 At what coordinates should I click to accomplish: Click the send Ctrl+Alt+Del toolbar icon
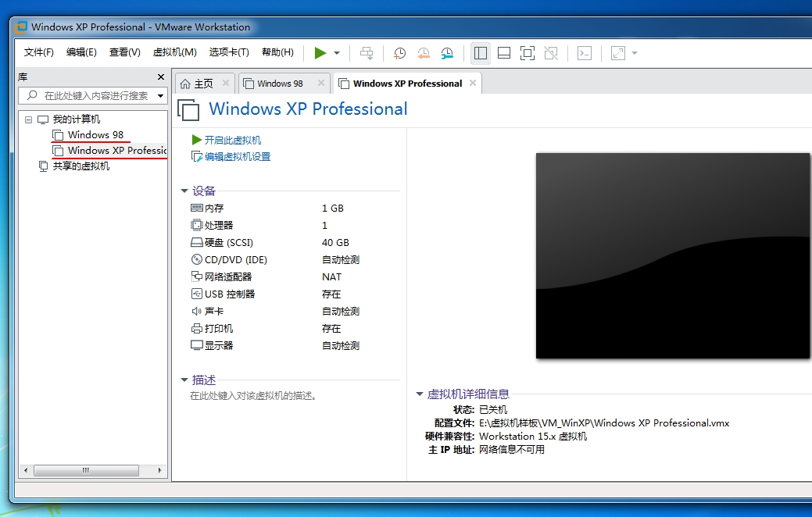366,53
